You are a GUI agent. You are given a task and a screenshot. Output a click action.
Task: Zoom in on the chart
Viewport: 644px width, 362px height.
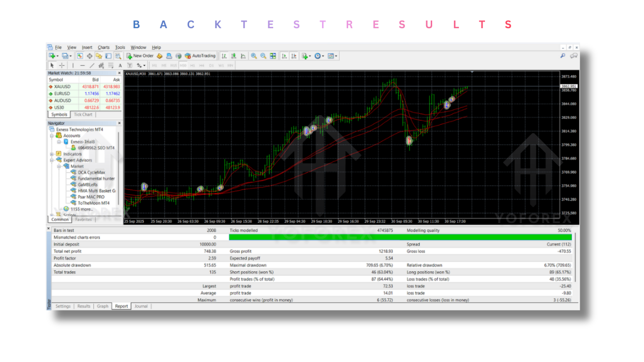pos(254,55)
